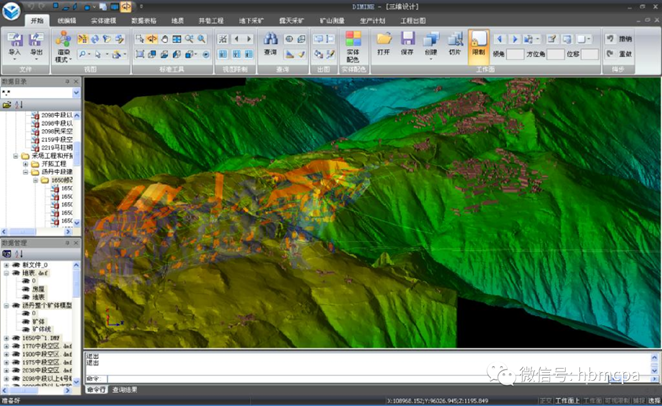Toggle the 限制 (Limit) button
The height and width of the screenshot is (406, 662).
[x=478, y=44]
